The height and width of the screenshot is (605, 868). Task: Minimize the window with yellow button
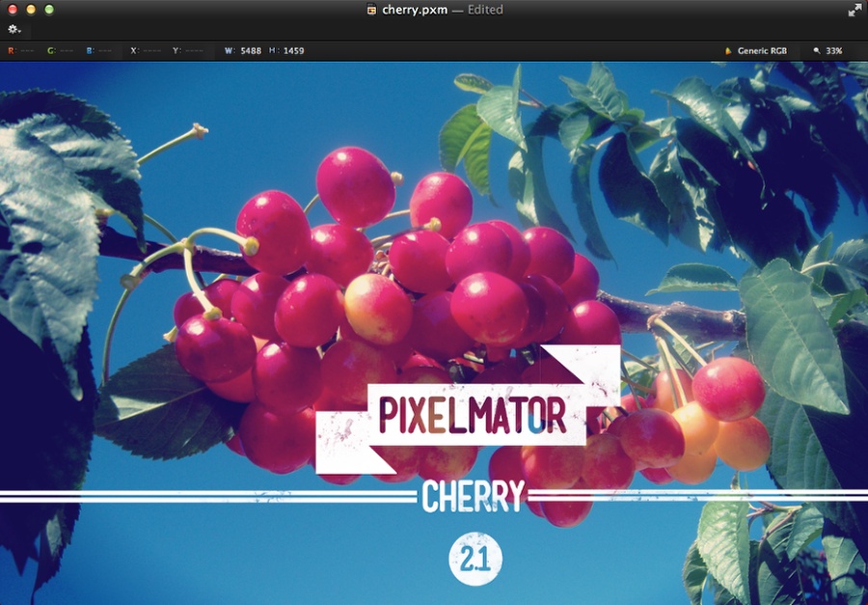point(31,10)
